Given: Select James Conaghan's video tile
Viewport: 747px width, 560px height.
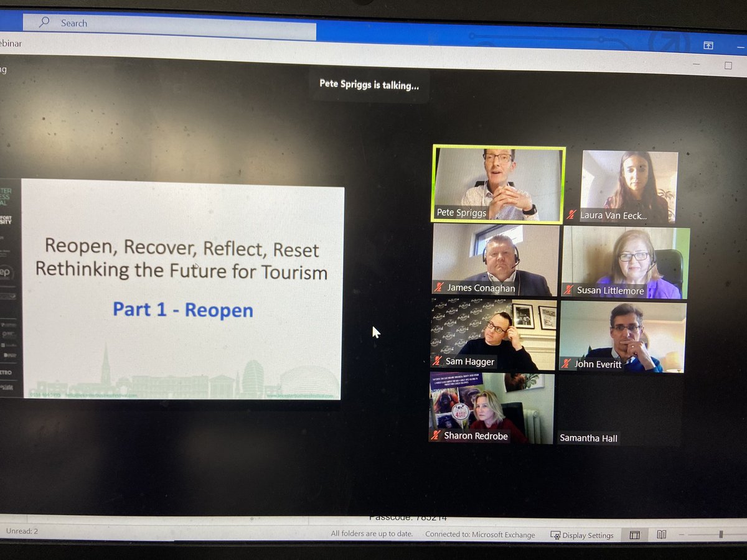Looking at the screenshot, I should 496,259.
